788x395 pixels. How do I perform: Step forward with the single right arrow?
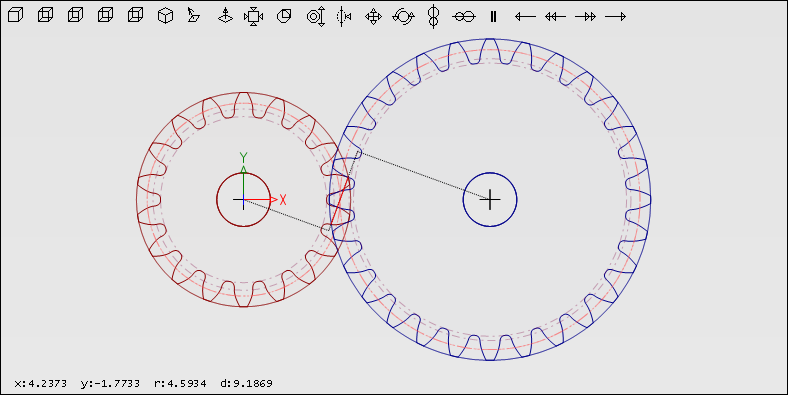[615, 17]
